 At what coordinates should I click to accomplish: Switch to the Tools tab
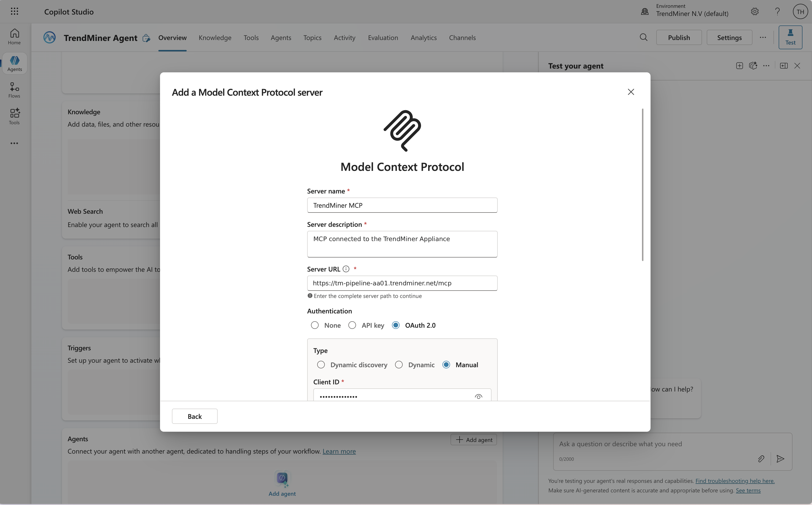pos(251,37)
